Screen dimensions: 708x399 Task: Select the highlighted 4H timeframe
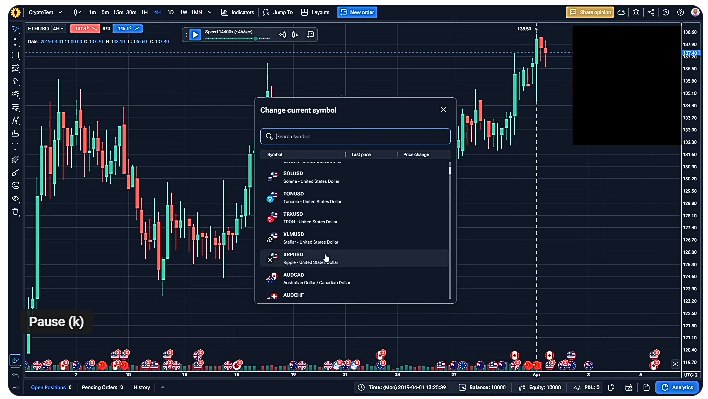(158, 12)
